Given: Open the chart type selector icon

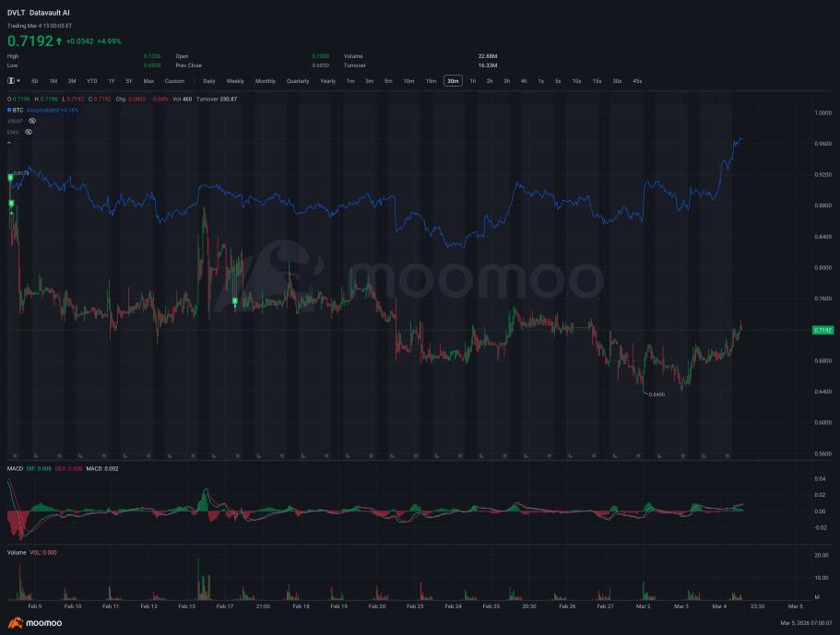Looking at the screenshot, I should [11, 81].
